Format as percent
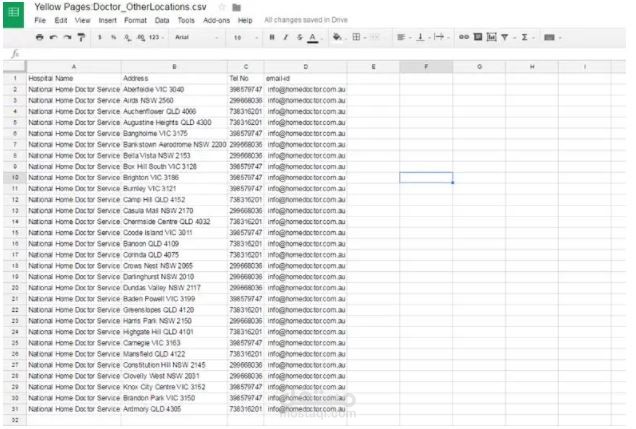 (114, 37)
